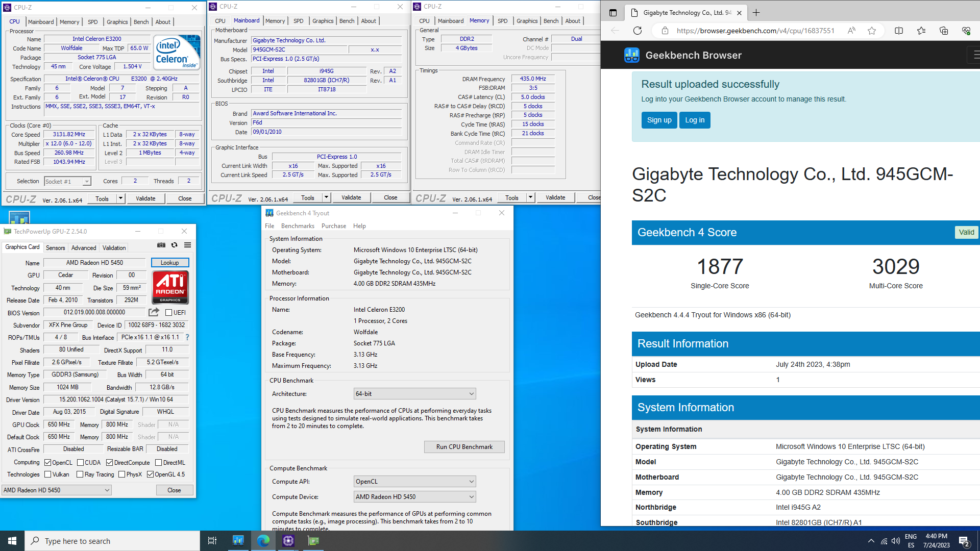Toggle the OpenGL 4.5 checkbox

[x=151, y=474]
